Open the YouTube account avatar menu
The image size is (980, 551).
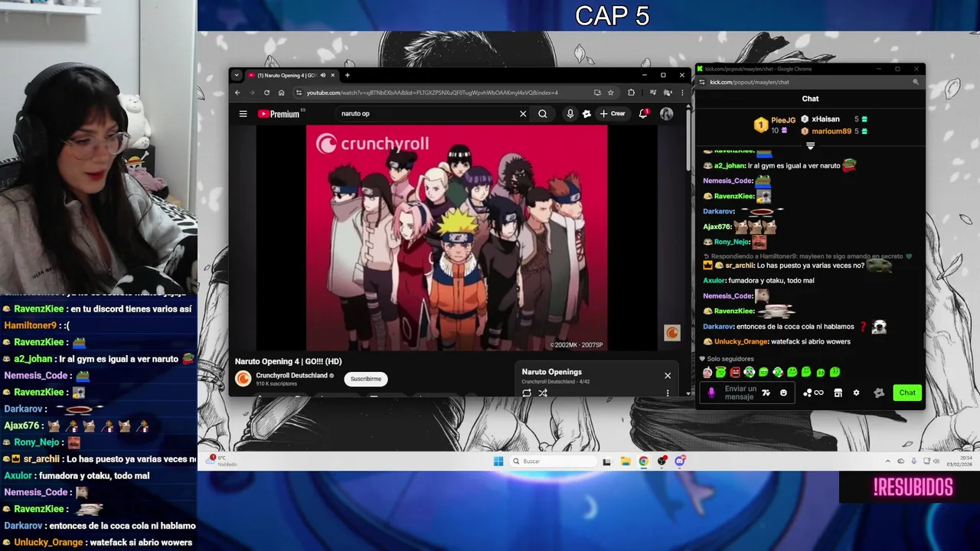point(667,114)
